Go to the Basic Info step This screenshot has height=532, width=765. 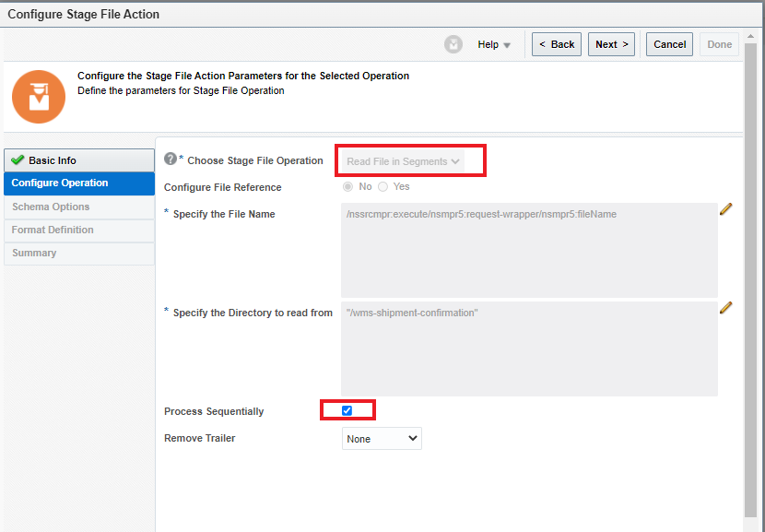(x=79, y=160)
